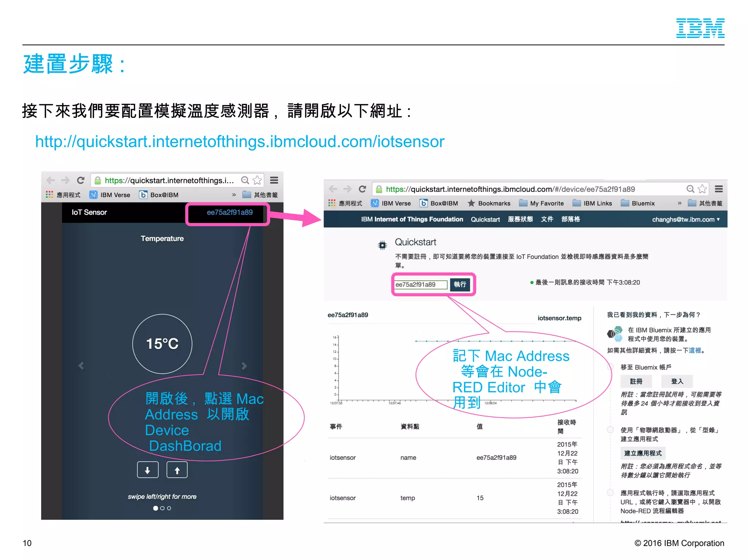Click iotsensor temp table row
The height and width of the screenshot is (560, 747).
click(x=454, y=498)
